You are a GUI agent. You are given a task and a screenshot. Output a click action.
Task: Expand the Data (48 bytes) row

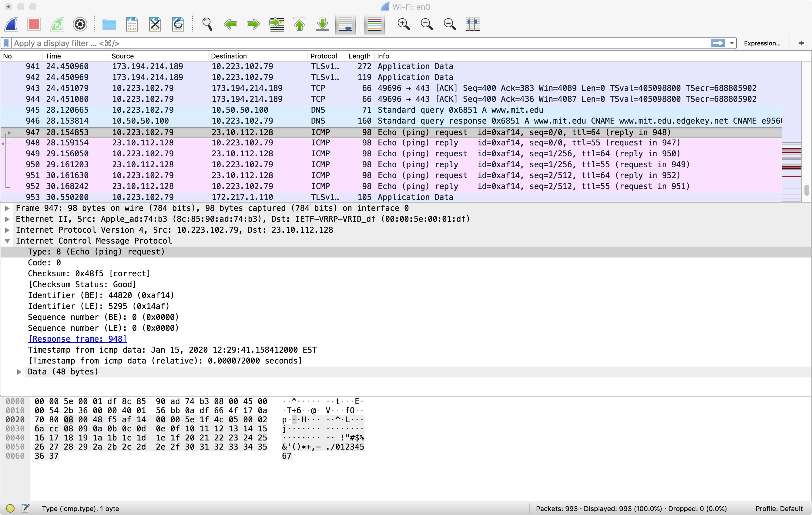point(19,372)
